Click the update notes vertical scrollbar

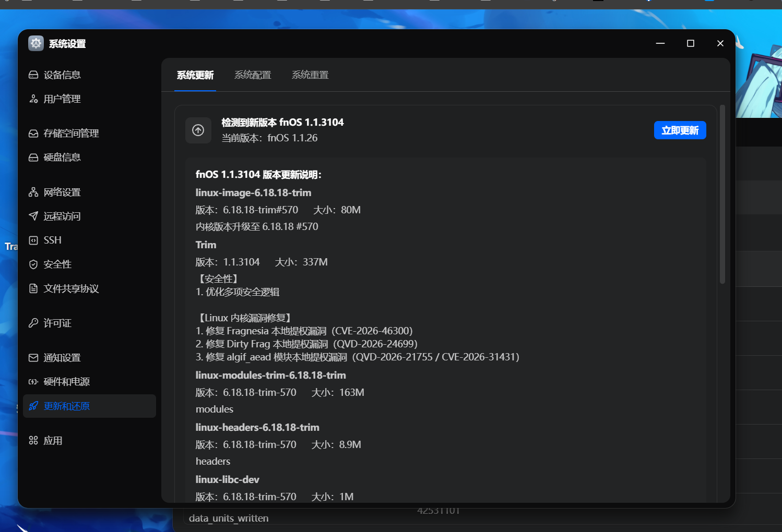tap(722, 194)
